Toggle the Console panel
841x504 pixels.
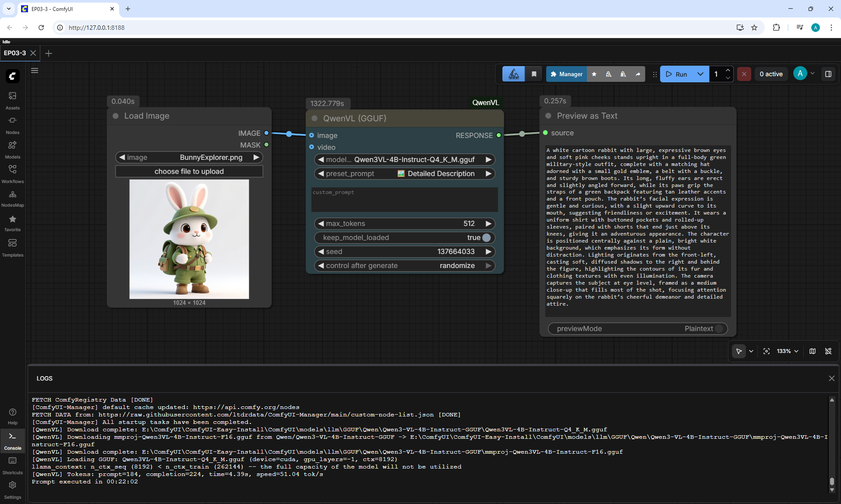tap(12, 440)
